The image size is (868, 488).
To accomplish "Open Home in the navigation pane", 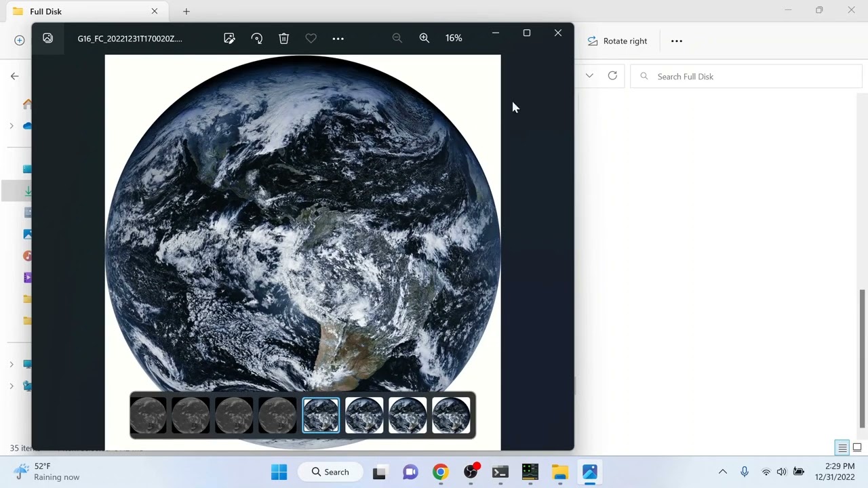I will [27, 104].
